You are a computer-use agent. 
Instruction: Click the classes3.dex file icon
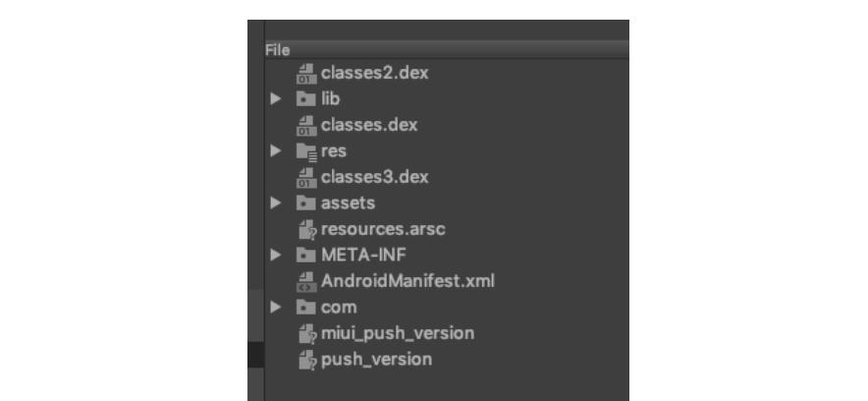tap(305, 178)
